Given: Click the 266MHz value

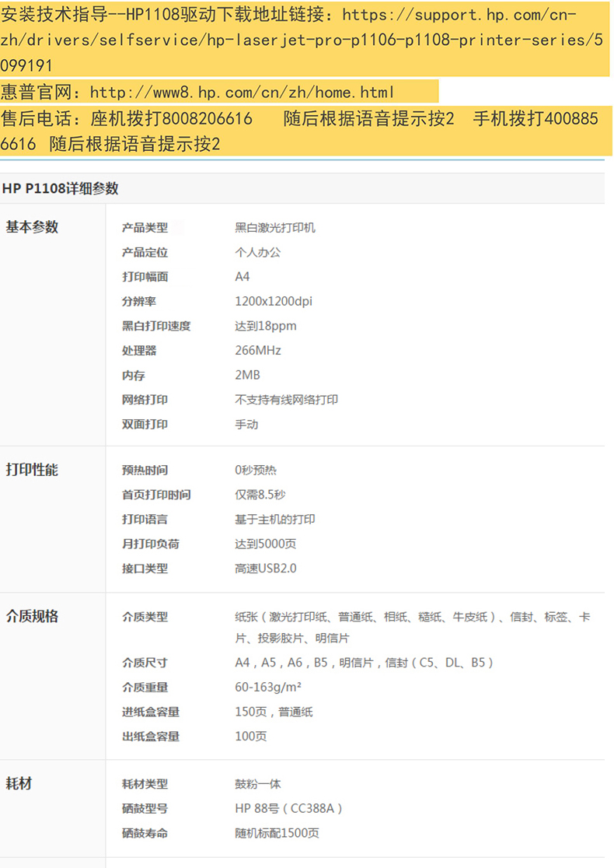Looking at the screenshot, I should click(258, 351).
